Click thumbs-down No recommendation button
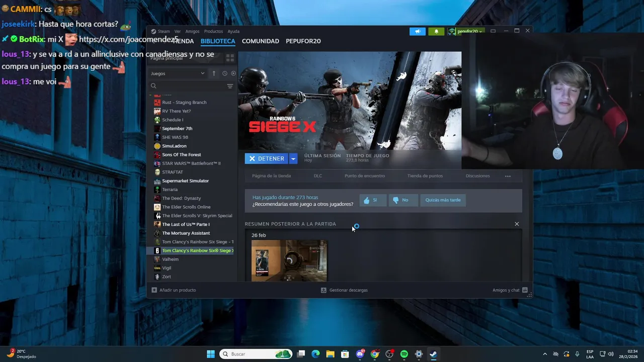 click(403, 200)
